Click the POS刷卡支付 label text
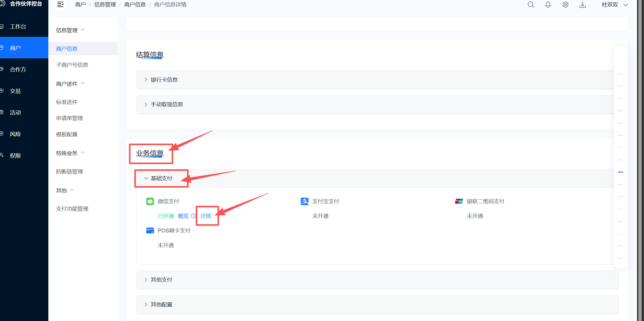644x321 pixels. 174,230
